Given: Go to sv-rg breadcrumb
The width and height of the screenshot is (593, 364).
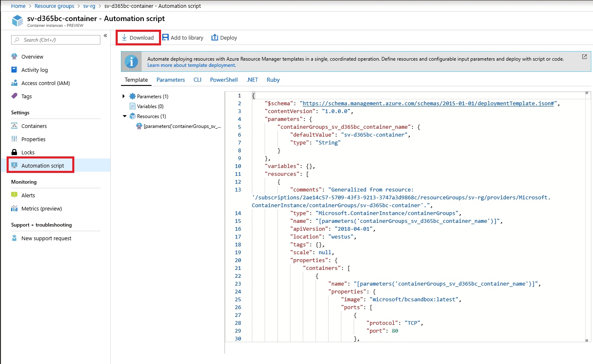Looking at the screenshot, I should click(89, 6).
